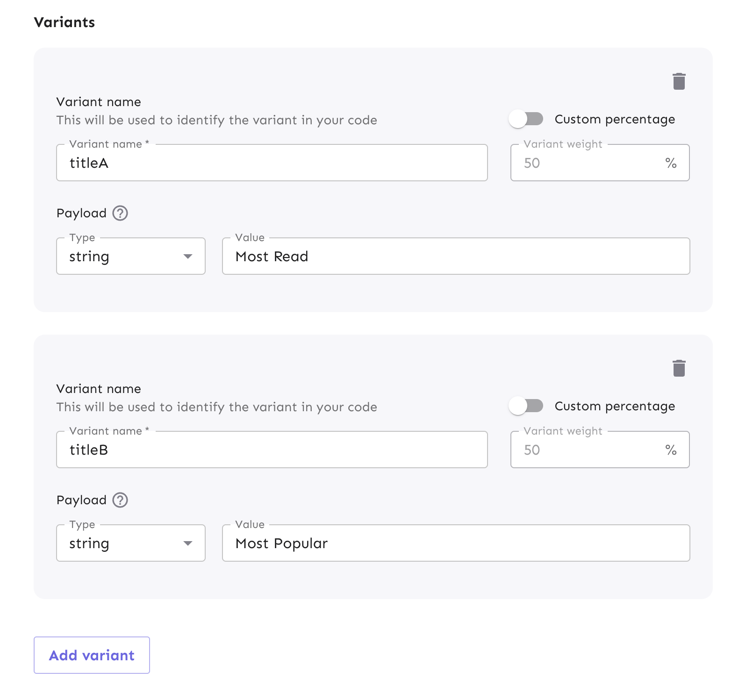Click the percent sign in titleB's weight field

pyautogui.click(x=671, y=450)
